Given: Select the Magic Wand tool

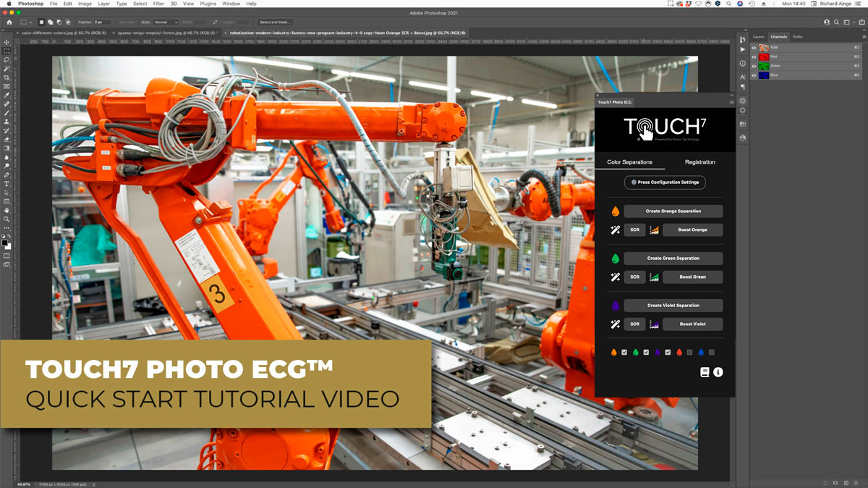Looking at the screenshot, I should [7, 69].
